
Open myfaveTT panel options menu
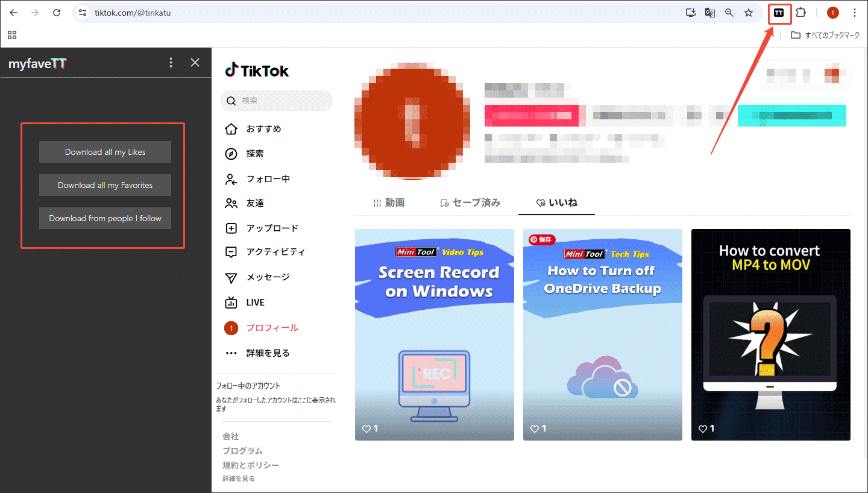coord(171,63)
